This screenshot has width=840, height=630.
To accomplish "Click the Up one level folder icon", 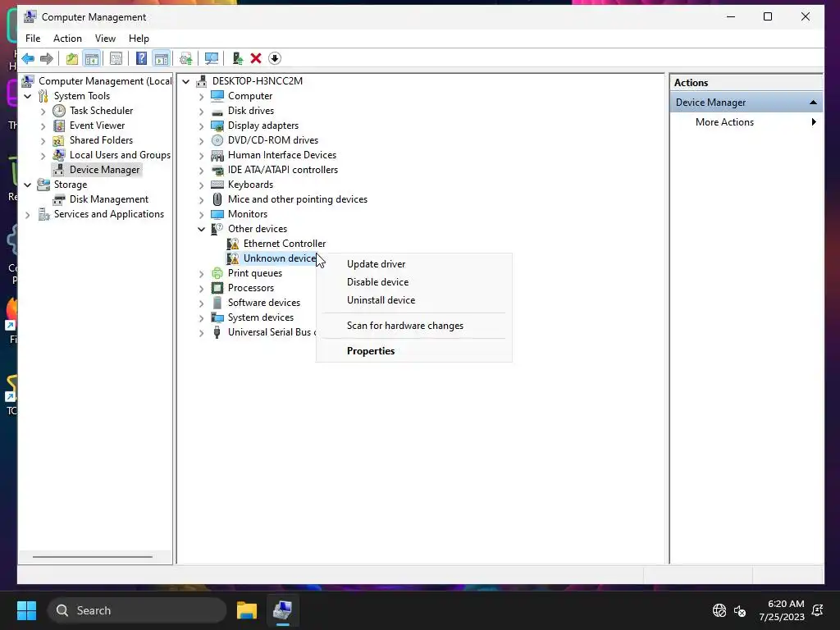I will point(72,58).
